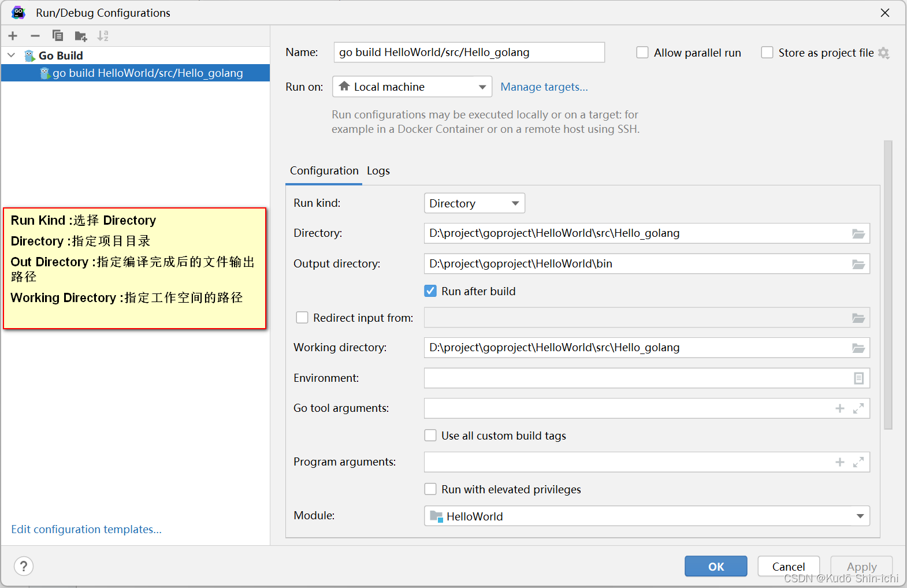Uncheck Run after build
This screenshot has width=907, height=588.
click(x=430, y=291)
